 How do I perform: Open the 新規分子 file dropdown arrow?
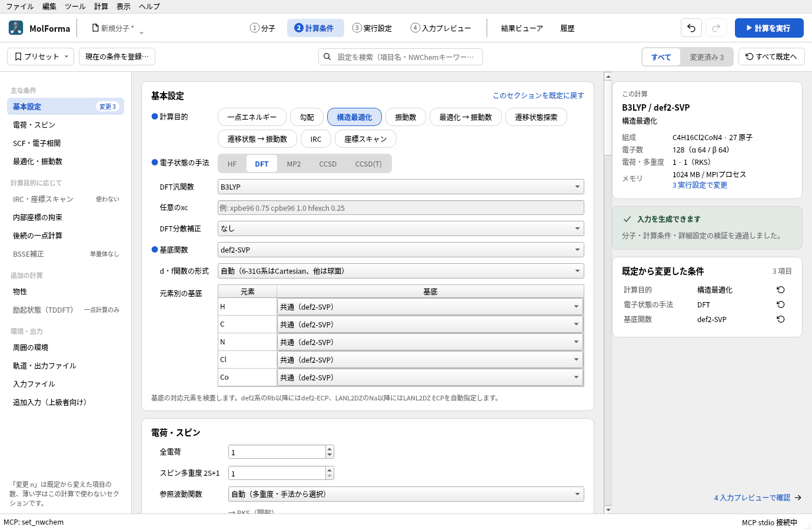coord(141,32)
